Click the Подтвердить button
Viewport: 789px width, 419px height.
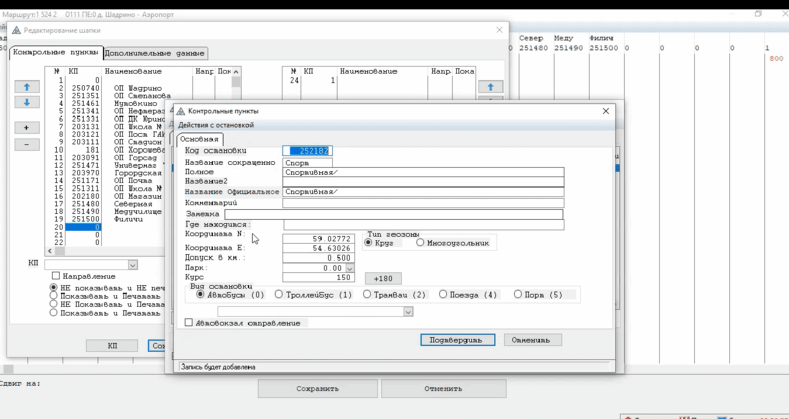click(x=457, y=340)
